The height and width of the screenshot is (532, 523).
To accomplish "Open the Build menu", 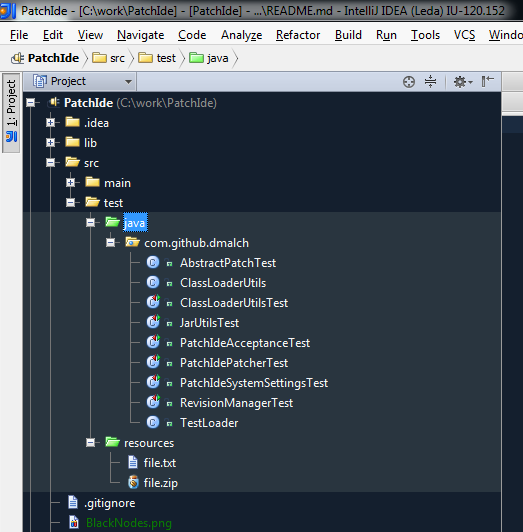I will 348,35.
